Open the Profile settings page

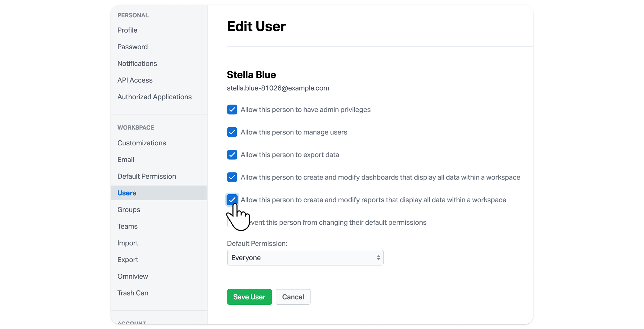tap(127, 30)
